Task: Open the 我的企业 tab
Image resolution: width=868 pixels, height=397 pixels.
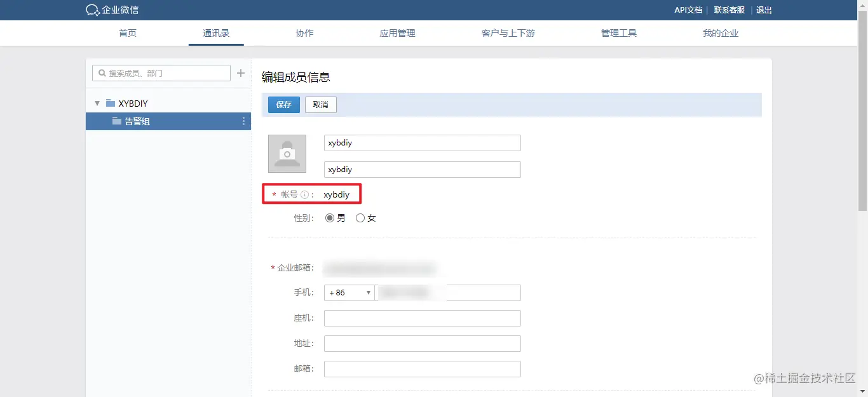Action: click(x=721, y=33)
